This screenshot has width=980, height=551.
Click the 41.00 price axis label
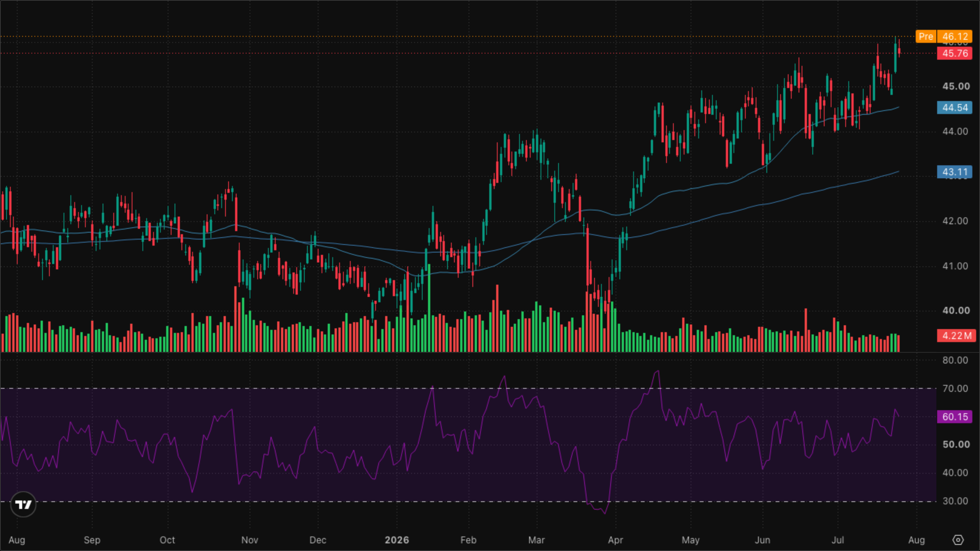point(955,266)
